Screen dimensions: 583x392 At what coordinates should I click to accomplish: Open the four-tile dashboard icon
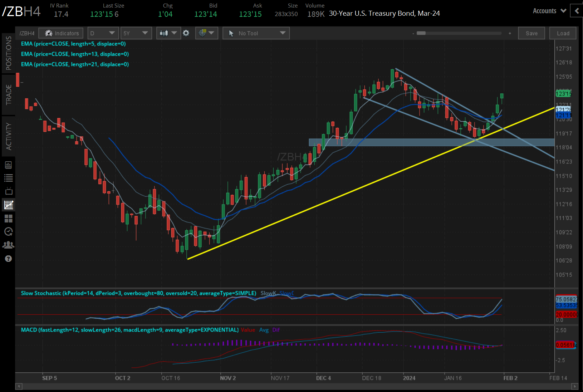pyautogui.click(x=9, y=218)
